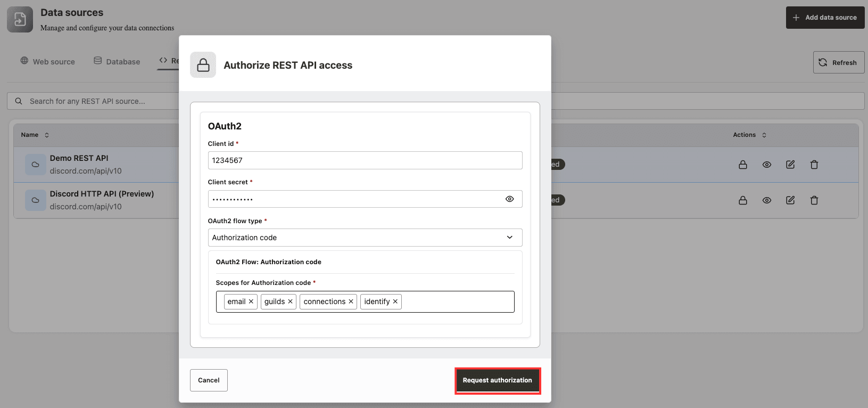Click the lock icon for Discord HTTP API (Preview)

[x=743, y=200]
